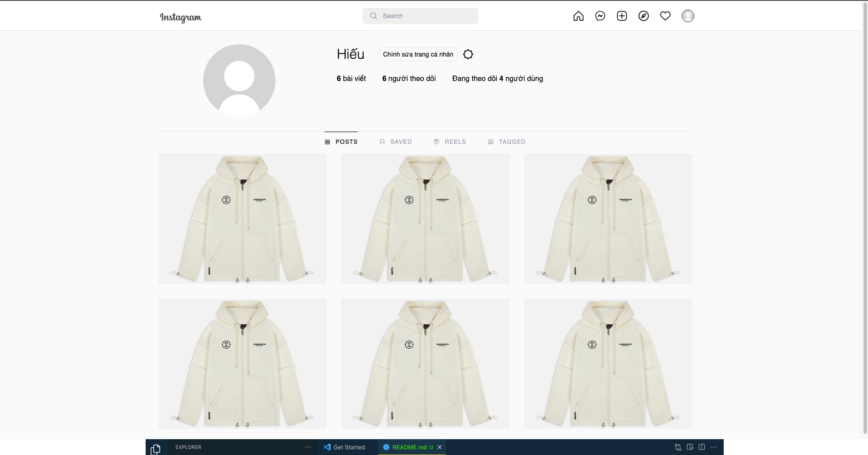Open Explore using the compass icon

click(x=644, y=15)
